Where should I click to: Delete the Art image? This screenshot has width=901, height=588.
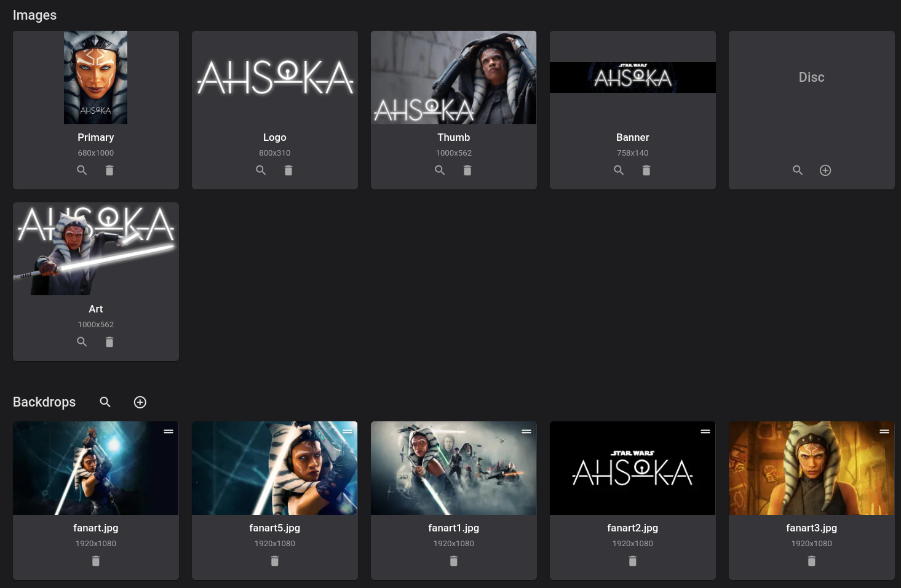(109, 342)
